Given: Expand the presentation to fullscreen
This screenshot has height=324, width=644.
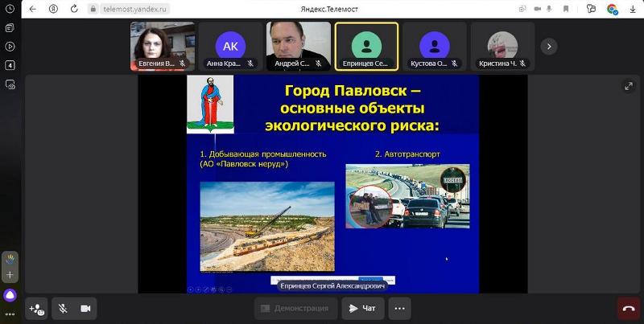Looking at the screenshot, I should click(x=628, y=86).
